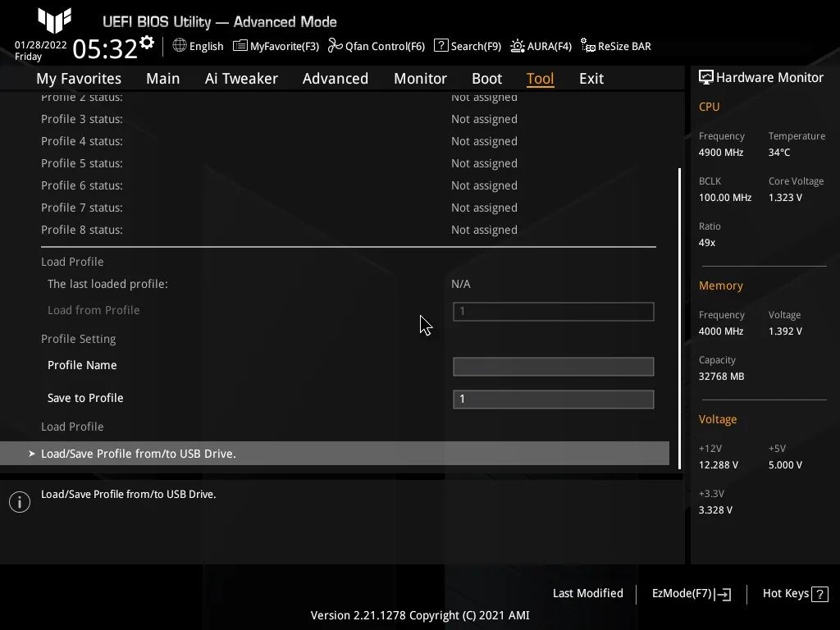
Task: Click Last Modified
Action: 587,593
